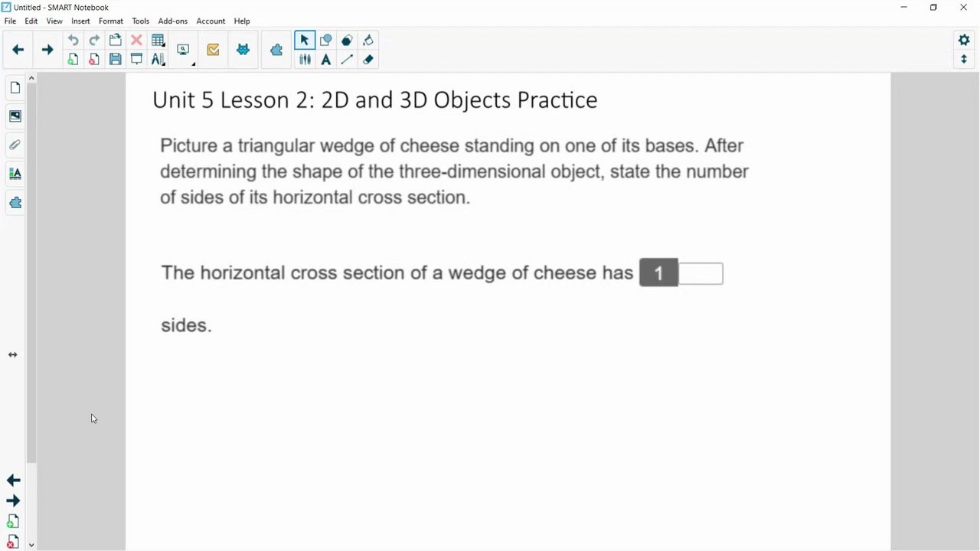
Task: Activate the Text tool
Action: [x=326, y=60]
